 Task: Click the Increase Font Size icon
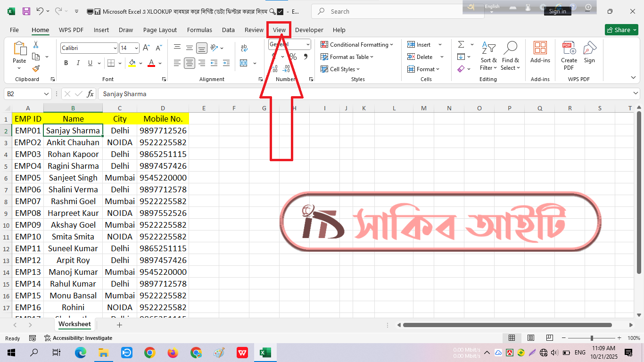pyautogui.click(x=146, y=48)
